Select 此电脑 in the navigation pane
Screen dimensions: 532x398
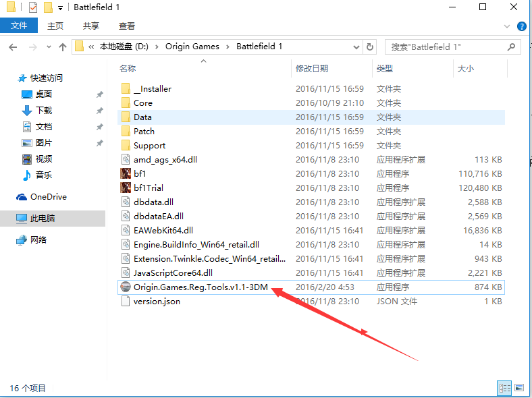[x=53, y=219]
